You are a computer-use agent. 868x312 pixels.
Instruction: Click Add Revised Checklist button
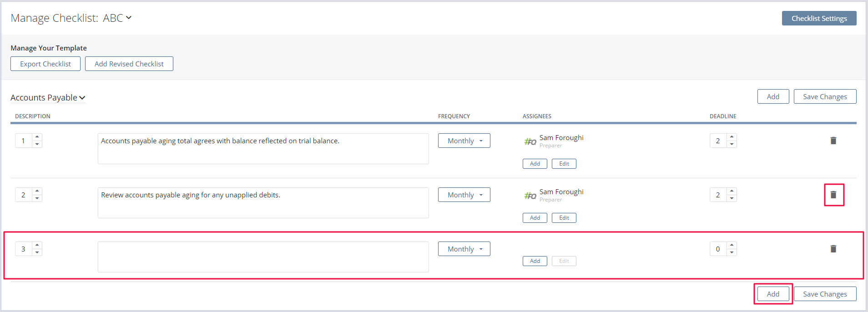pyautogui.click(x=129, y=64)
